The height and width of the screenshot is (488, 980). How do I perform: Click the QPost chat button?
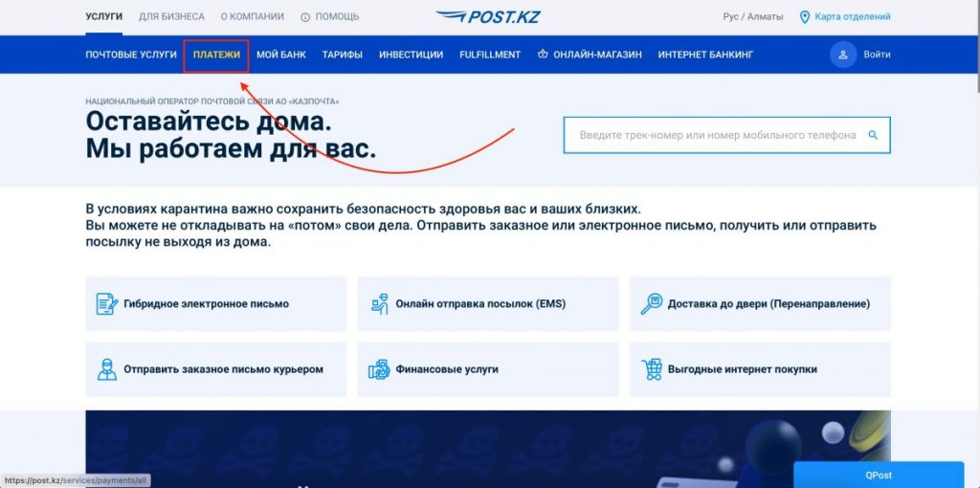click(x=879, y=475)
